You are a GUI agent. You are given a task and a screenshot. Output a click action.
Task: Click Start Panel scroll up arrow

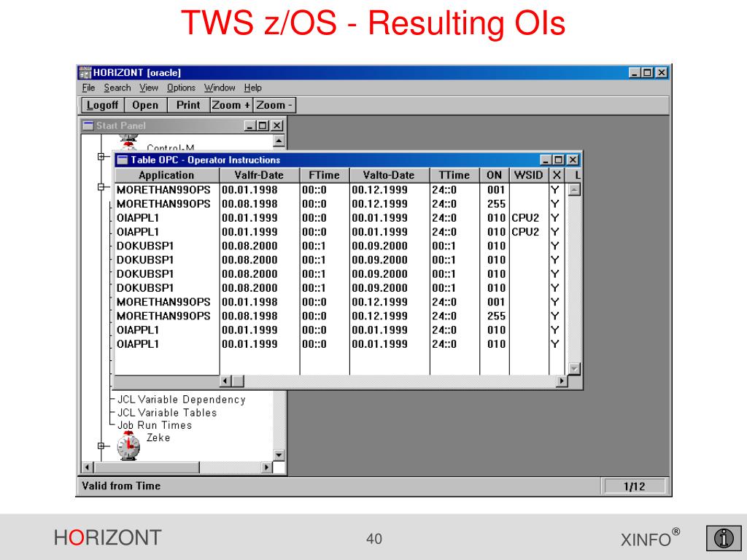click(279, 141)
